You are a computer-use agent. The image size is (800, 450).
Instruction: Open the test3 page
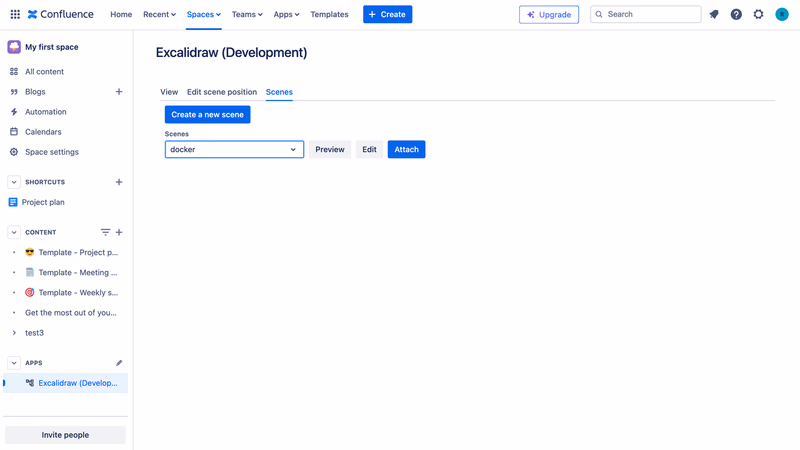coord(34,333)
